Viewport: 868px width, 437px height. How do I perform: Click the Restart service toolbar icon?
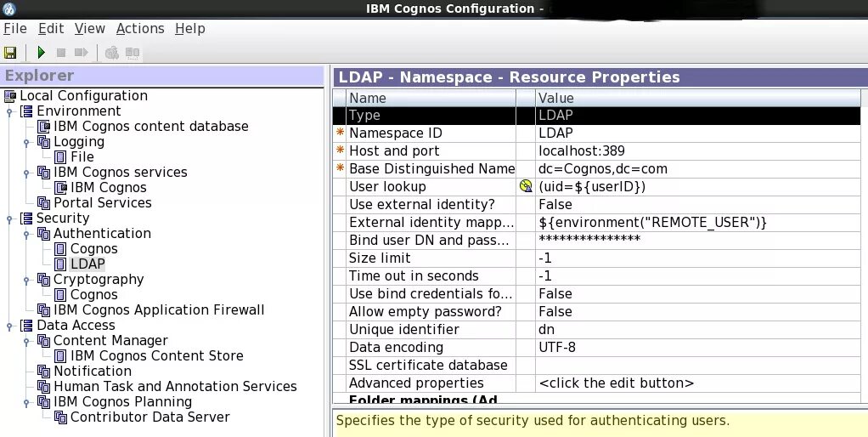(x=82, y=53)
